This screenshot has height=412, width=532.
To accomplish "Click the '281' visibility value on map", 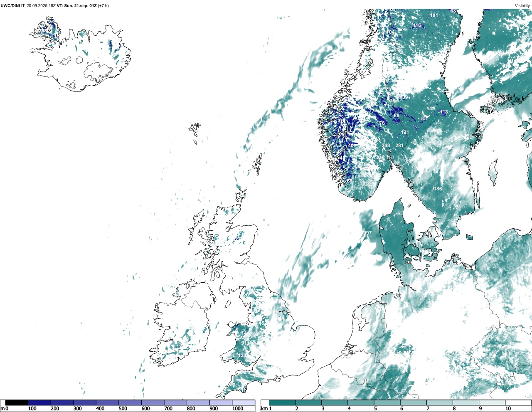I will (399, 146).
